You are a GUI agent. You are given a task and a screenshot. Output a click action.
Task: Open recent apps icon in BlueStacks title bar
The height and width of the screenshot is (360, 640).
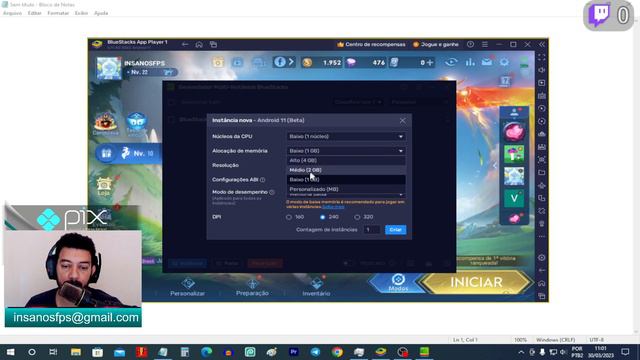[213, 44]
